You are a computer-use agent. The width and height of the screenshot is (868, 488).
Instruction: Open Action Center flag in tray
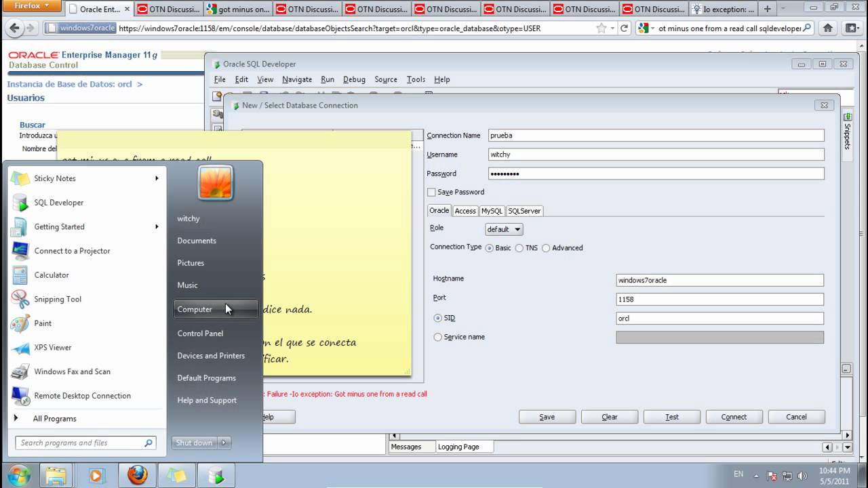[772, 476]
